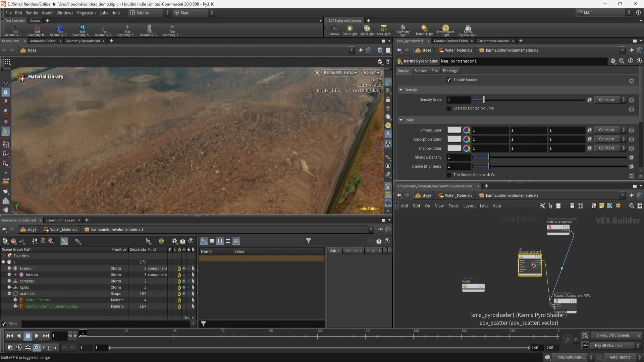Image resolution: width=644 pixels, height=362 pixels.
Task: Toggle the Filter checkbox in scene graph
Action: (4, 324)
